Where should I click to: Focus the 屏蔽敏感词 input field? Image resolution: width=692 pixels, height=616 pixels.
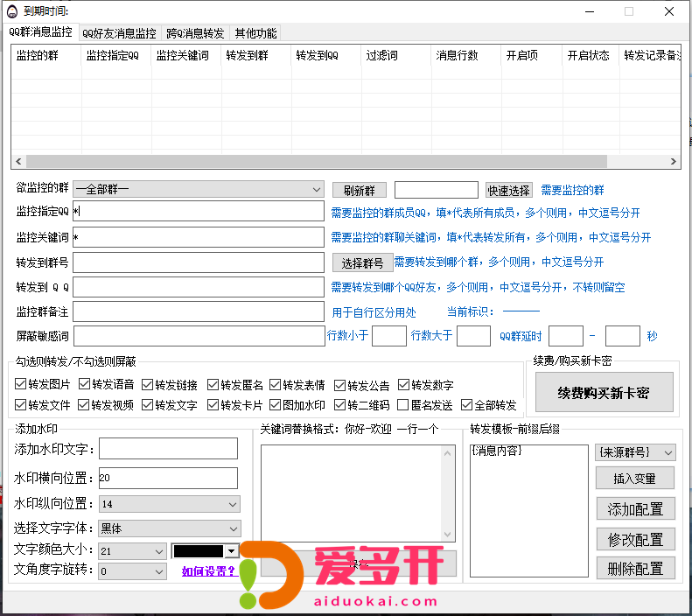point(199,336)
